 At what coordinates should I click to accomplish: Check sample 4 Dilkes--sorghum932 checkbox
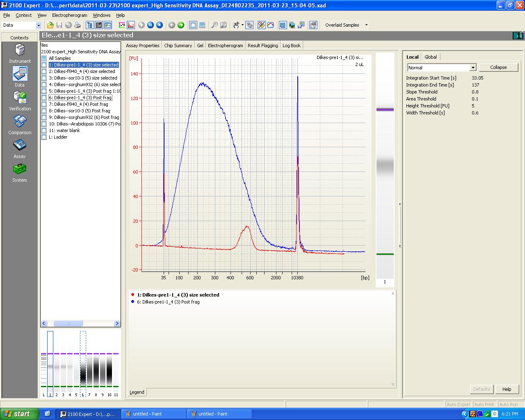click(44, 84)
